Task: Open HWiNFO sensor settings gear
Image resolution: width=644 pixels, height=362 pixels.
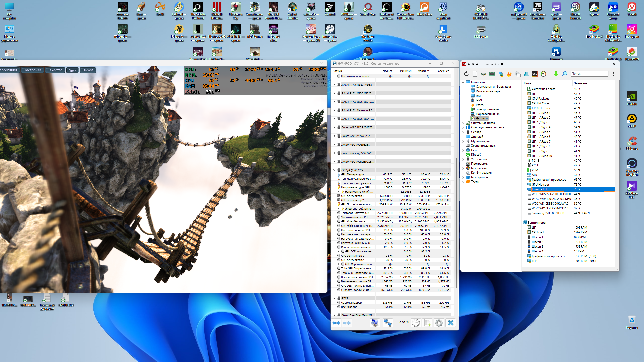Action: pyautogui.click(x=439, y=323)
